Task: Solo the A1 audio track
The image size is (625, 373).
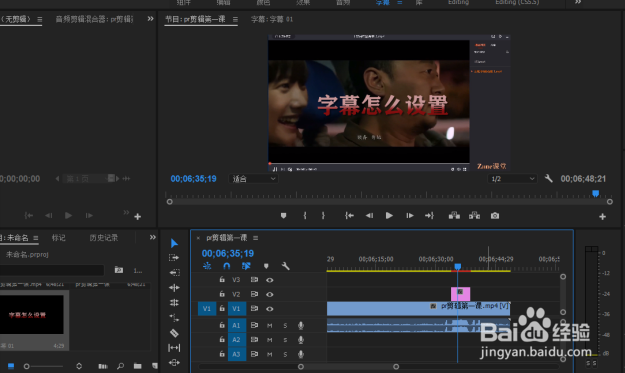Action: point(285,326)
